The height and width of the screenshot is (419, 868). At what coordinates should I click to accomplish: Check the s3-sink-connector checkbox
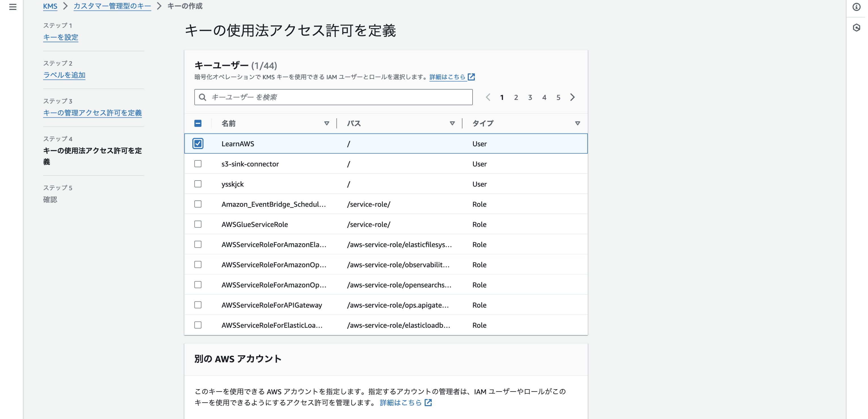tap(198, 164)
